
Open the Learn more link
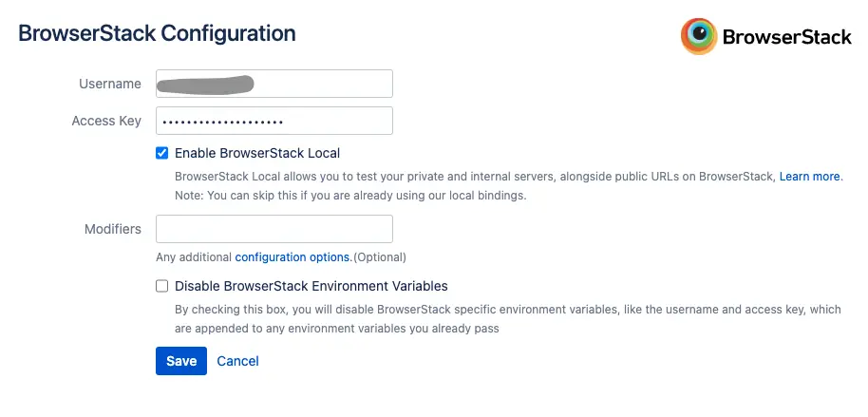click(809, 177)
